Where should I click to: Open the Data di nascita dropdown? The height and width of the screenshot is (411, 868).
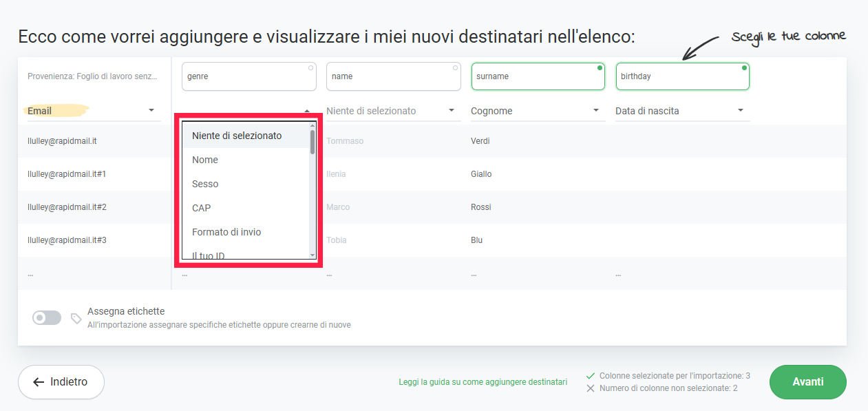tap(741, 111)
